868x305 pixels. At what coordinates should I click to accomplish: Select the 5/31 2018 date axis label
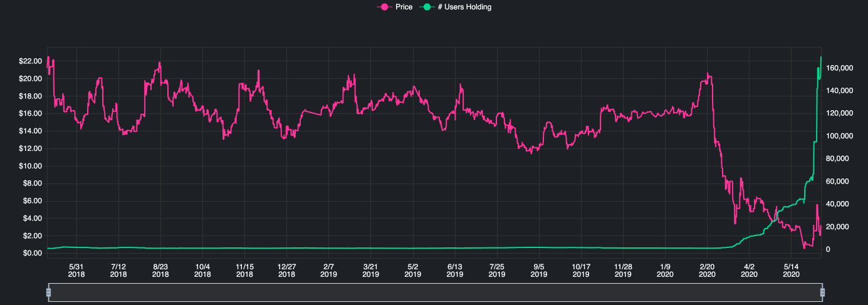[x=76, y=270]
